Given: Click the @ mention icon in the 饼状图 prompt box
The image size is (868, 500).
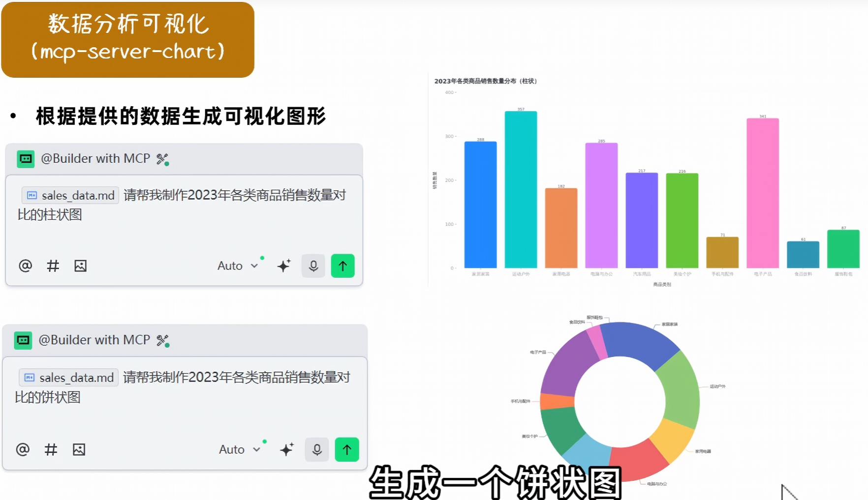Looking at the screenshot, I should pos(23,449).
